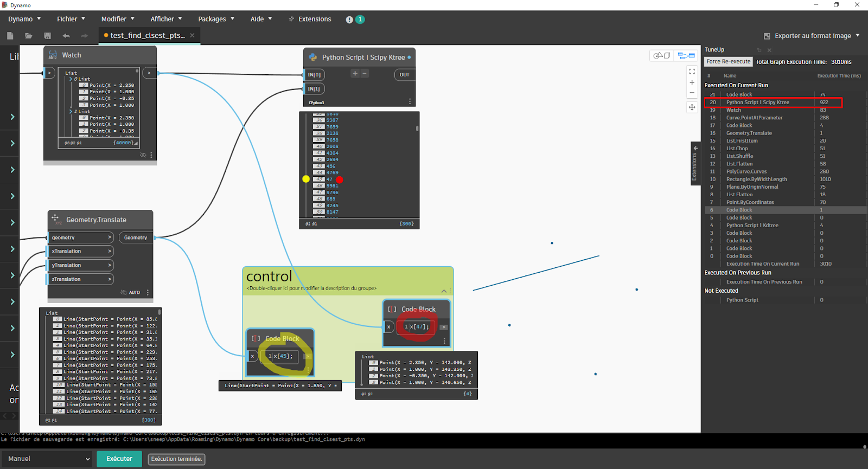This screenshot has width=868, height=469.
Task: Switch to background 3D geometry preview navigation
Action: 662,55
